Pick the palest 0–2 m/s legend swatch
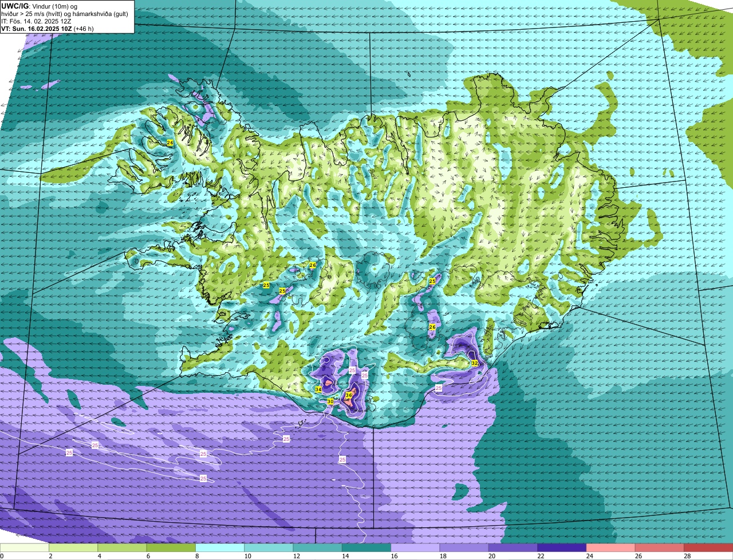733x560 pixels. tap(25, 548)
